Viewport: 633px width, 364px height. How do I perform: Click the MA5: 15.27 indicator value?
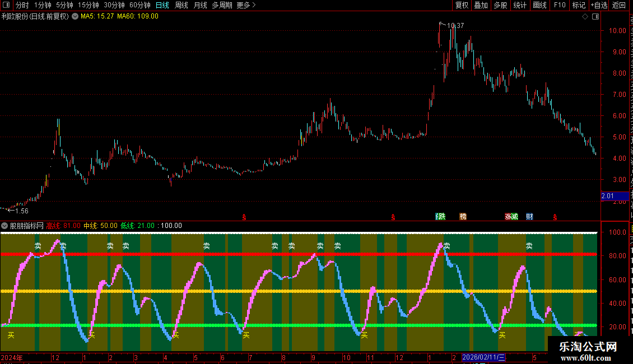97,17
